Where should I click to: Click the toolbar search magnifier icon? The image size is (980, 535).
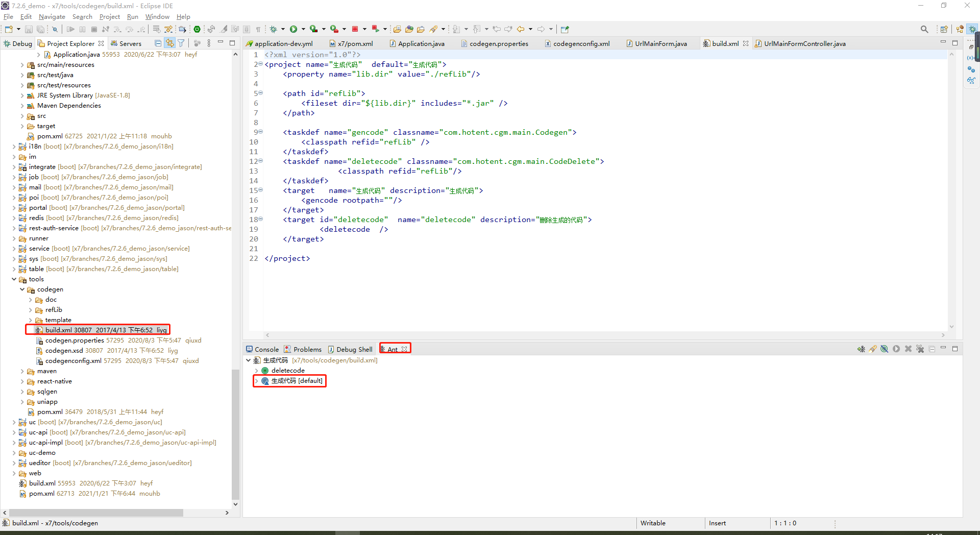[924, 29]
